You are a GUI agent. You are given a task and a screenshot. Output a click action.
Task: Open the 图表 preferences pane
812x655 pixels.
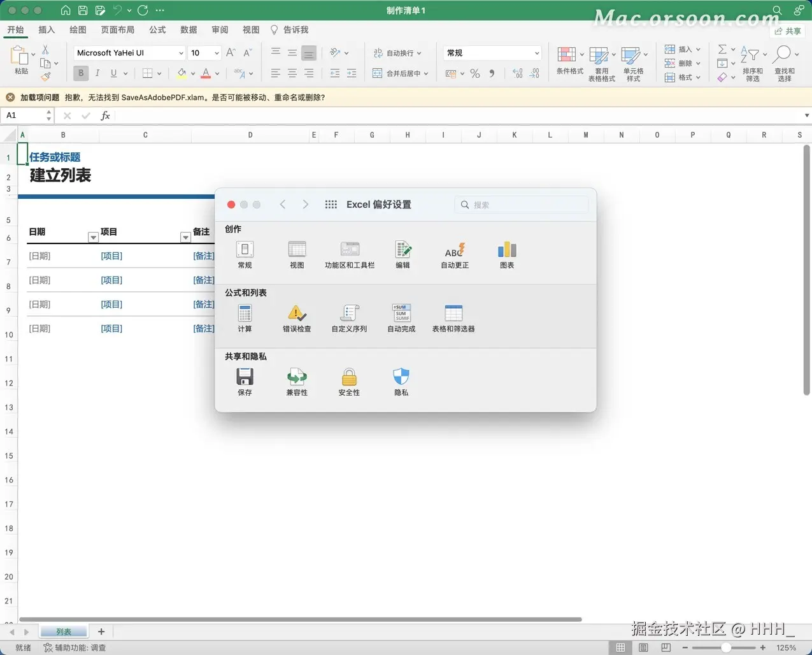[507, 254]
